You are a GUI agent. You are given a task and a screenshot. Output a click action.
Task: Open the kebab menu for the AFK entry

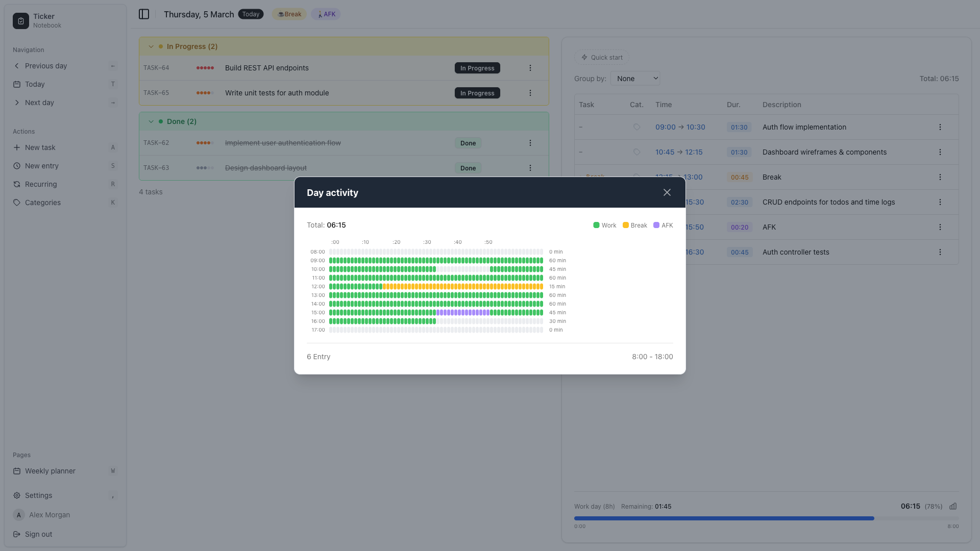coord(940,227)
